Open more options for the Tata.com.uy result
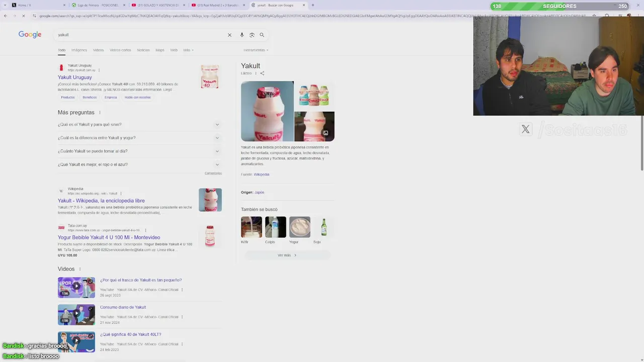This screenshot has width=644, height=362. point(145,230)
